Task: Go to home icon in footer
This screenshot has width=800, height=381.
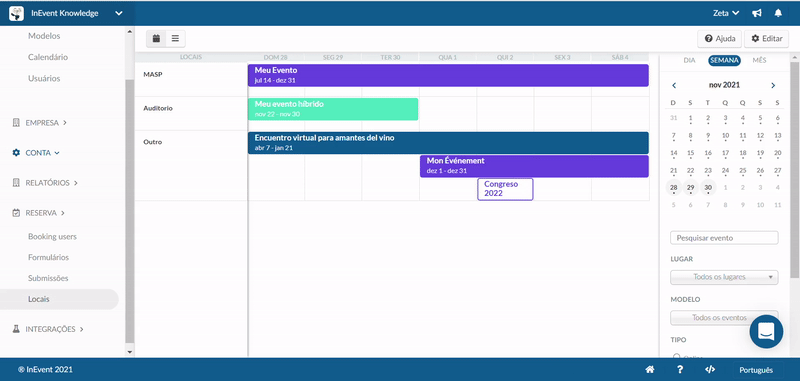Action: pyautogui.click(x=649, y=370)
